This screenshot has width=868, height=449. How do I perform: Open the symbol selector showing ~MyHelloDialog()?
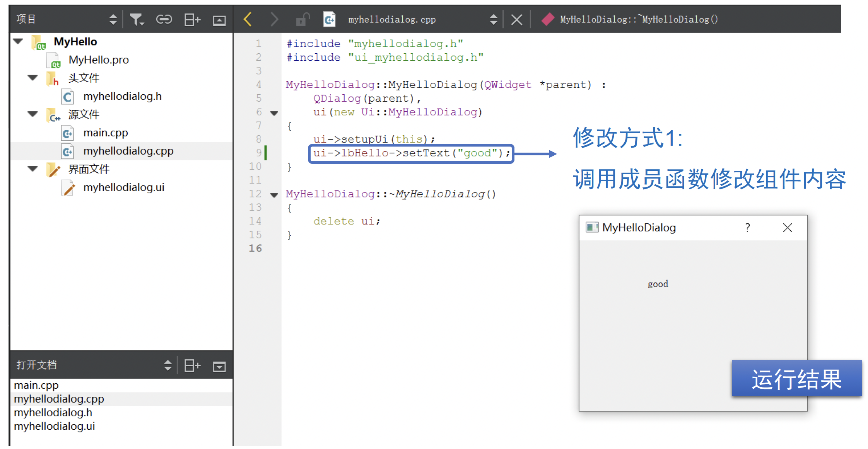tap(639, 19)
